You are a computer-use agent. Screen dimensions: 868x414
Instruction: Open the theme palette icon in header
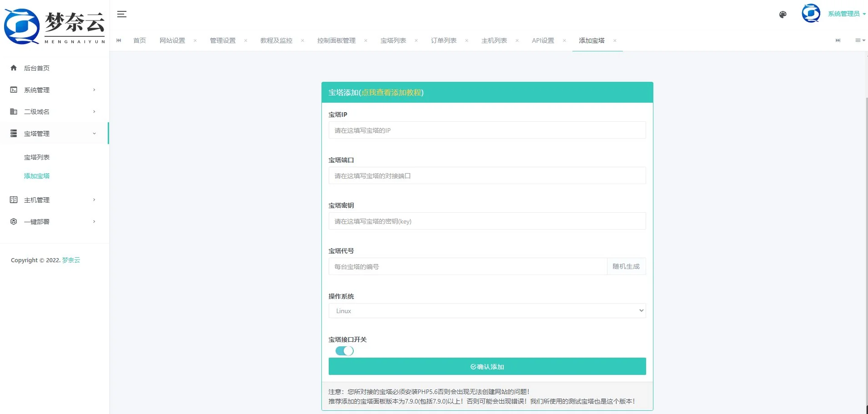pos(782,14)
